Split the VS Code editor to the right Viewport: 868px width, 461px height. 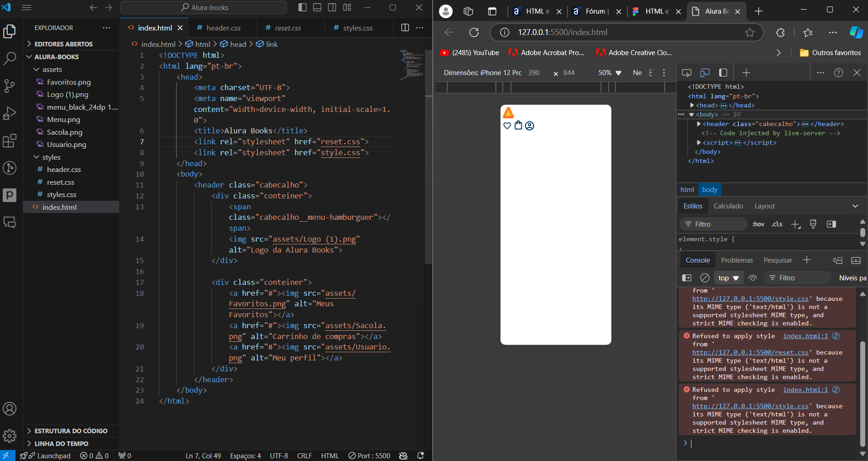pyautogui.click(x=405, y=28)
